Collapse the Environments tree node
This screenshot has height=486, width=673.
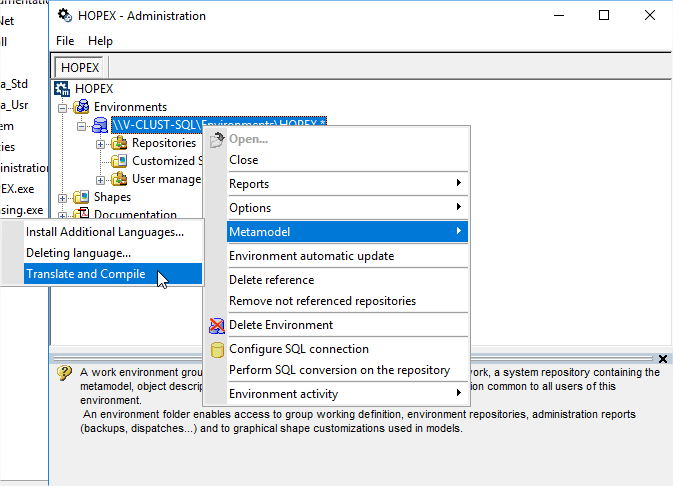coord(63,107)
